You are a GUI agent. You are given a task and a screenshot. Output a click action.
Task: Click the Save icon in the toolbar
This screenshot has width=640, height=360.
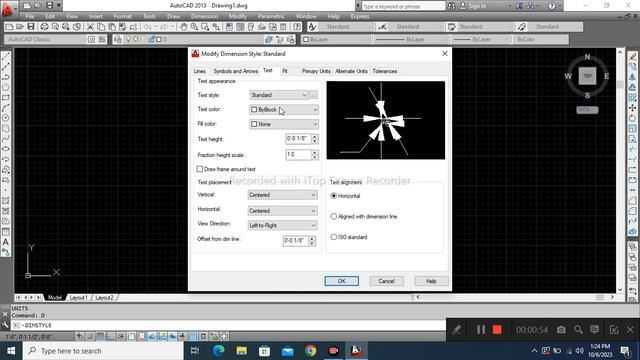click(x=31, y=27)
